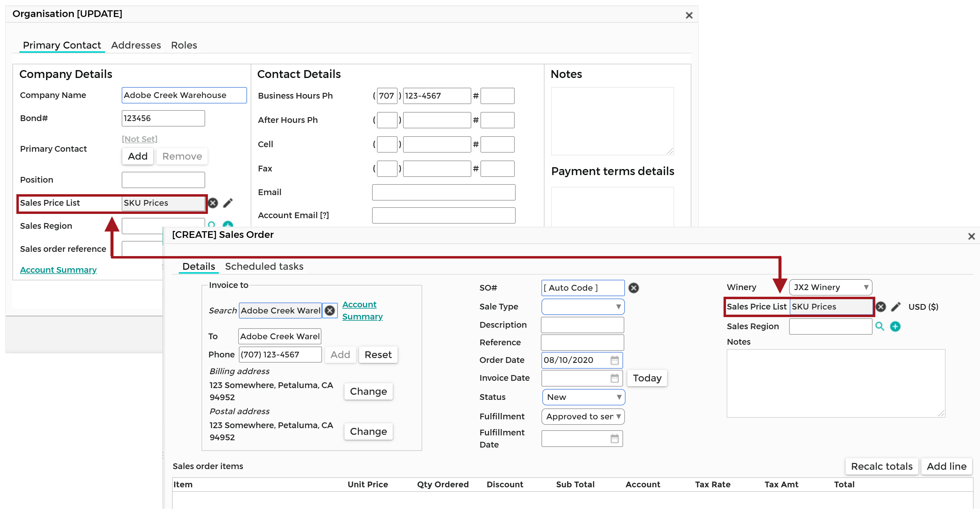Open the Roles tab

coord(184,45)
